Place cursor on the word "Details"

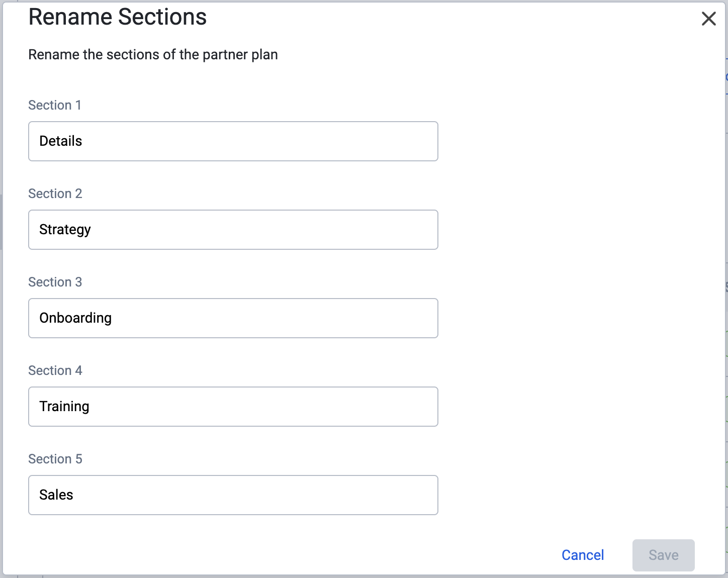click(x=61, y=141)
